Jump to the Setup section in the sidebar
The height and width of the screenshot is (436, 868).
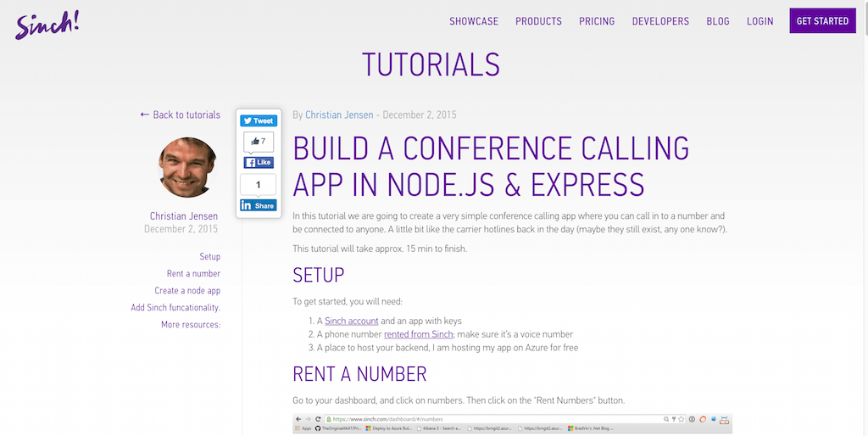click(x=210, y=256)
